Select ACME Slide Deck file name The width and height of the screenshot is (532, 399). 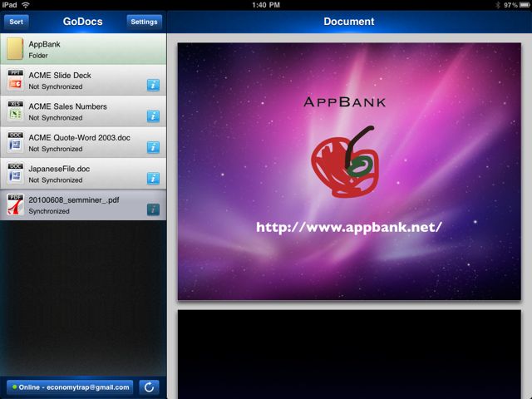(x=60, y=76)
